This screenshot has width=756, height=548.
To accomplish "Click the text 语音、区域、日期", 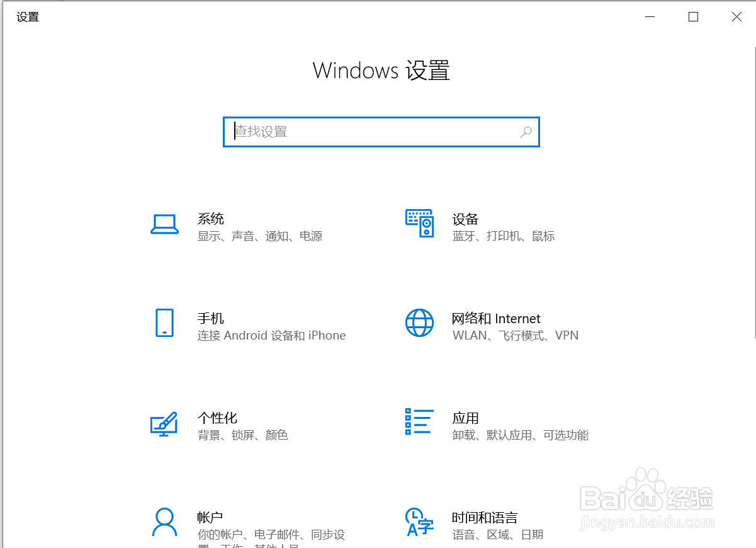I will pos(498,535).
